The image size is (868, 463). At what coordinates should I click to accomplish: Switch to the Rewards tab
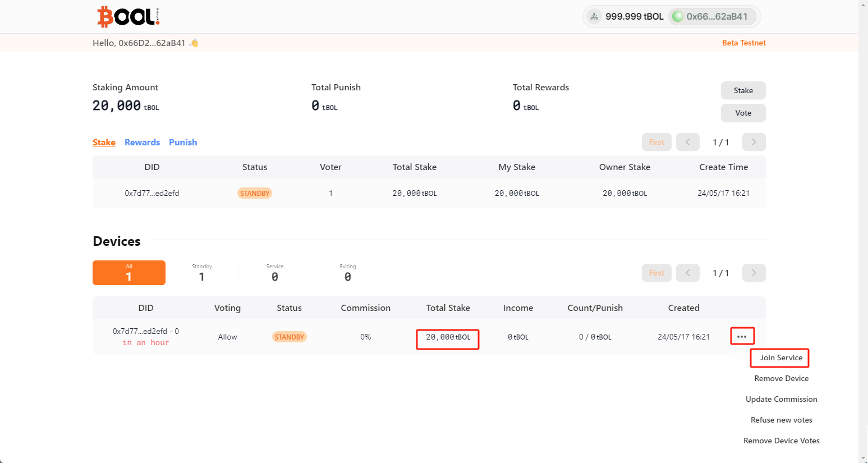pos(142,143)
